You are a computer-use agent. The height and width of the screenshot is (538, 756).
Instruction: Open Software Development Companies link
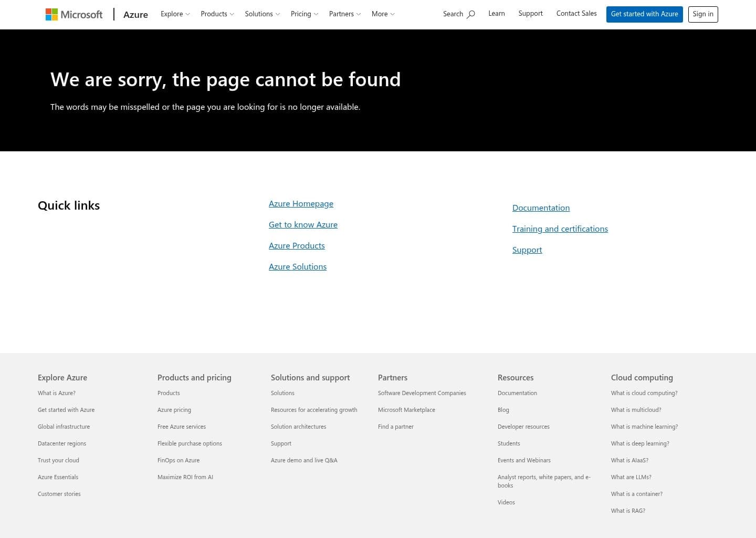click(x=422, y=393)
